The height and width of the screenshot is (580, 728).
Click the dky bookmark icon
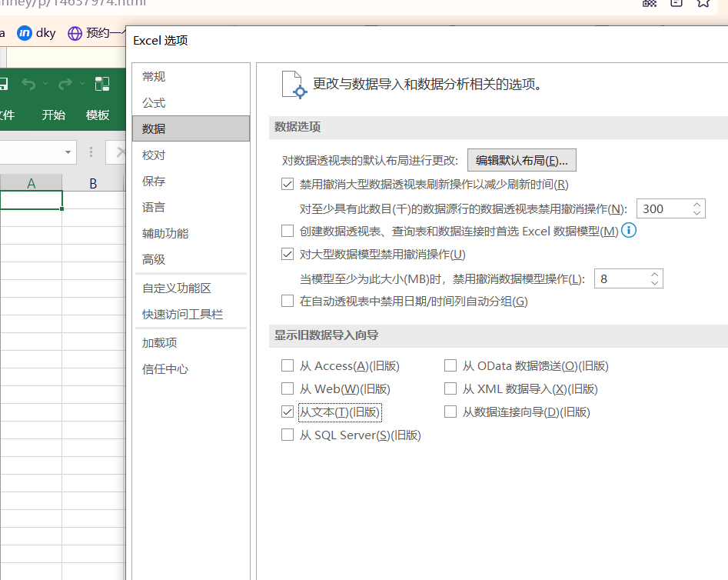pyautogui.click(x=24, y=33)
